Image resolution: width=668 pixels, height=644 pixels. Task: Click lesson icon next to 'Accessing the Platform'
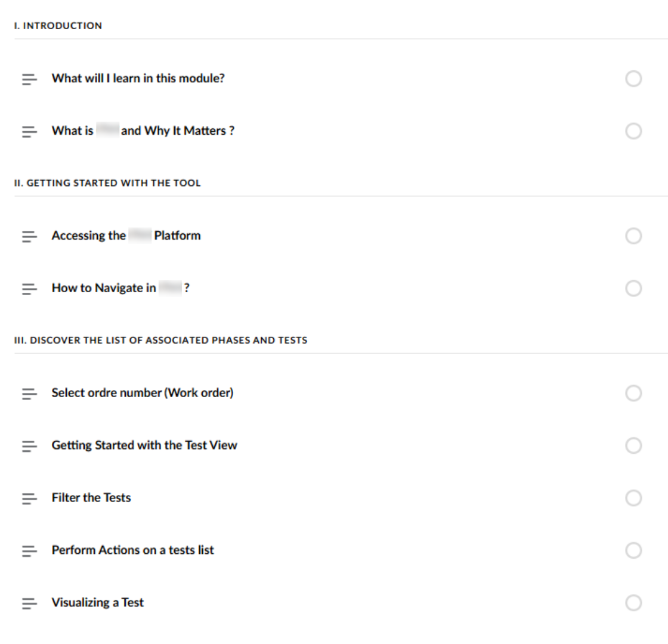29,236
